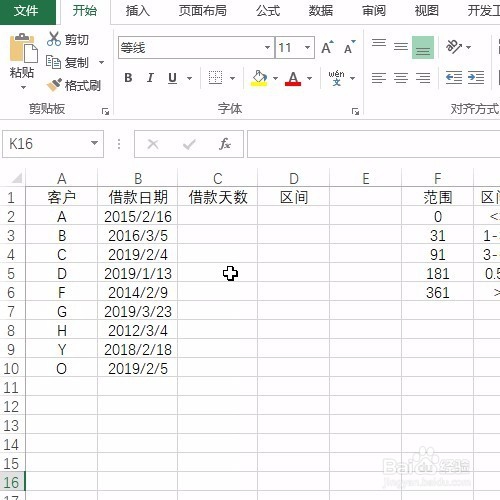Expand border style dropdown arrow
Screen dimensions: 500x500
click(x=232, y=78)
